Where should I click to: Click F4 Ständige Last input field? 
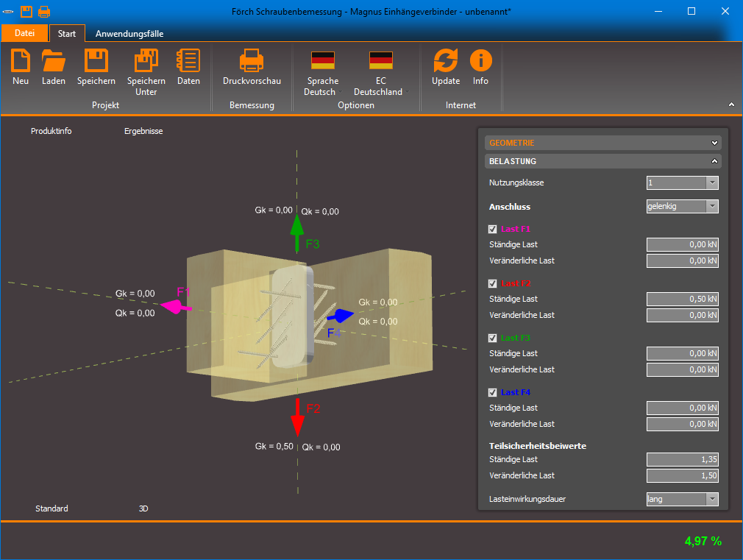(x=683, y=408)
